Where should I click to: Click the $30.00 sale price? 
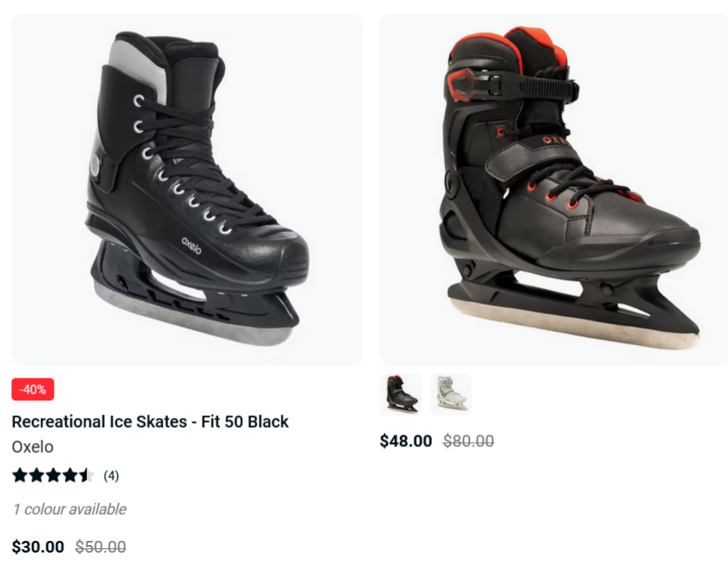click(38, 547)
